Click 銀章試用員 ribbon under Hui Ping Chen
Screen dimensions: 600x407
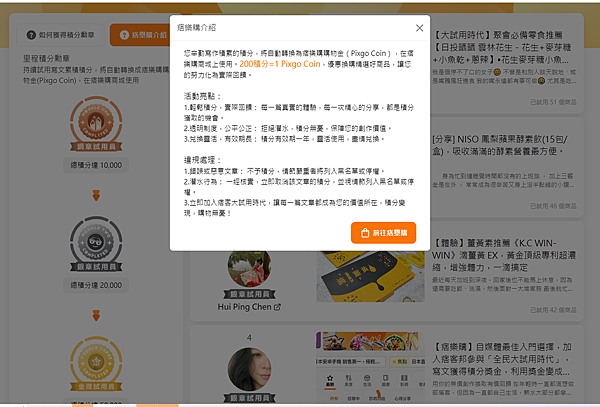pos(249,294)
